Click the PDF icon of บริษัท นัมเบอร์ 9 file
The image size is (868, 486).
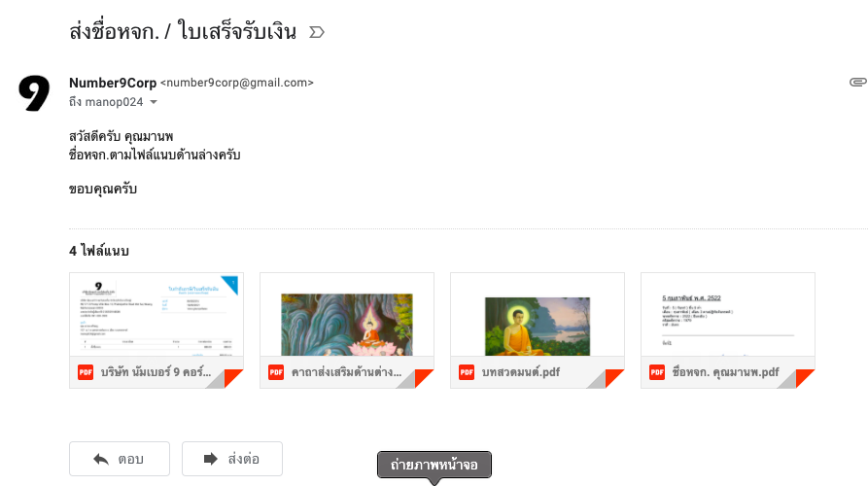(86, 372)
